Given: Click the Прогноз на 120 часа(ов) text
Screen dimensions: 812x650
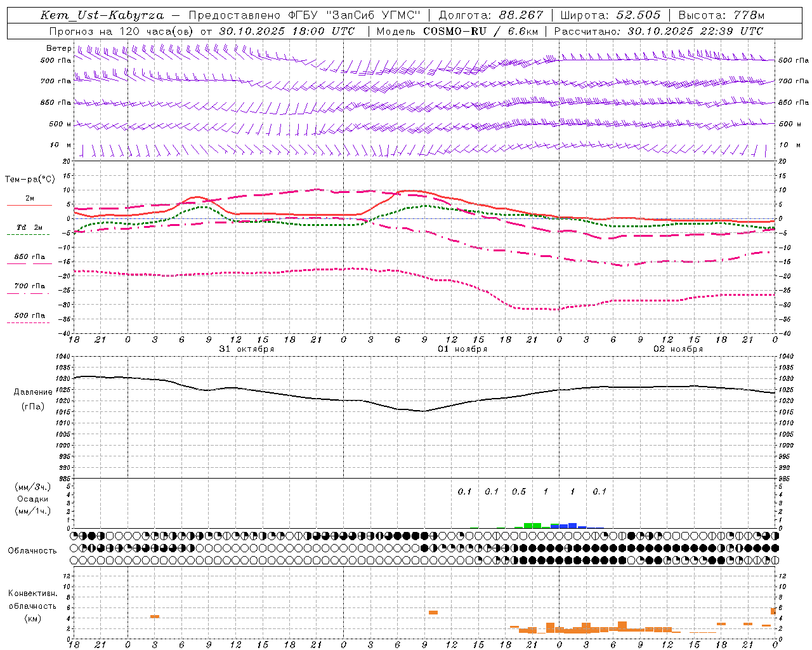Looking at the screenshot, I should 122,31.
